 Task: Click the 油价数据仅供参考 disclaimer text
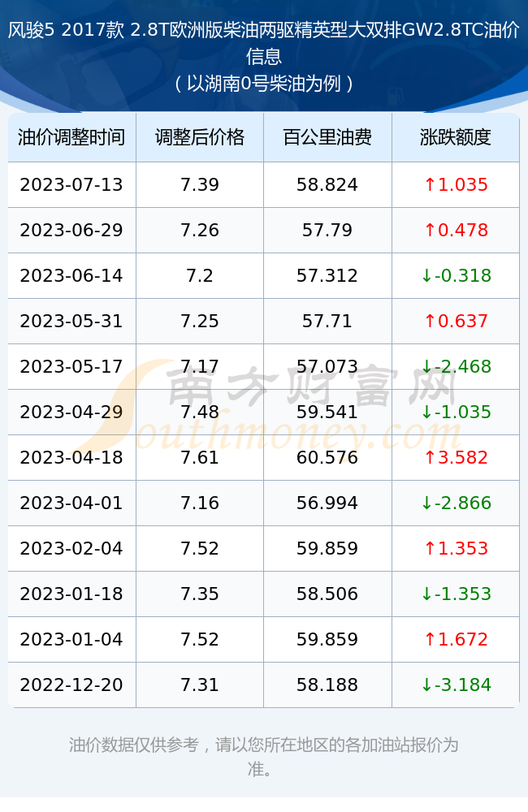click(x=134, y=745)
